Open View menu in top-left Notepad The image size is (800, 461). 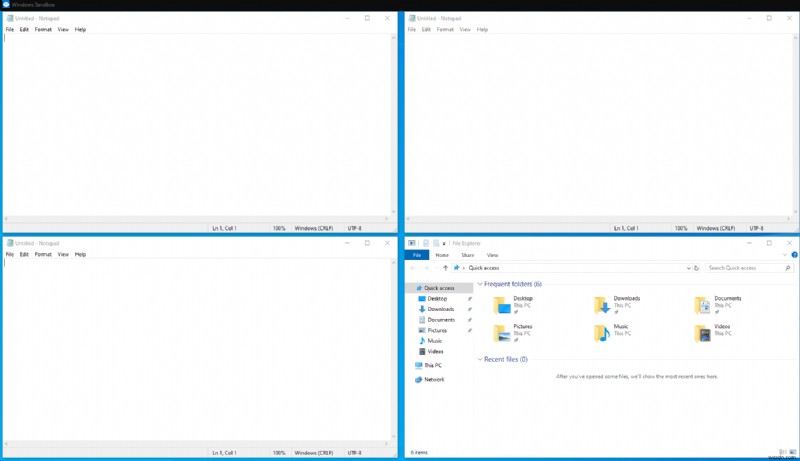63,30
